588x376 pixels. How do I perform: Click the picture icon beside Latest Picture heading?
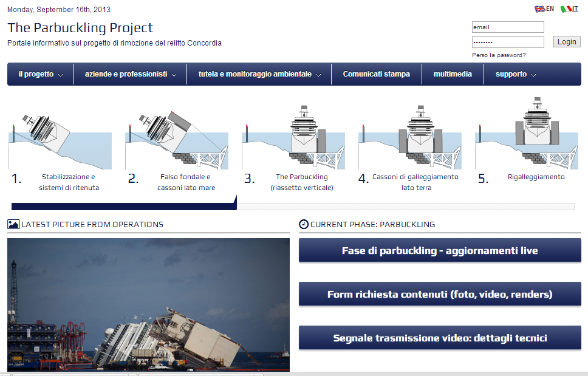[13, 224]
